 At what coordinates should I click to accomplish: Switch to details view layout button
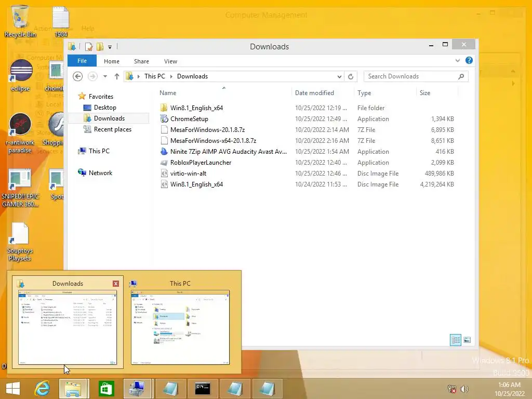pos(455,340)
